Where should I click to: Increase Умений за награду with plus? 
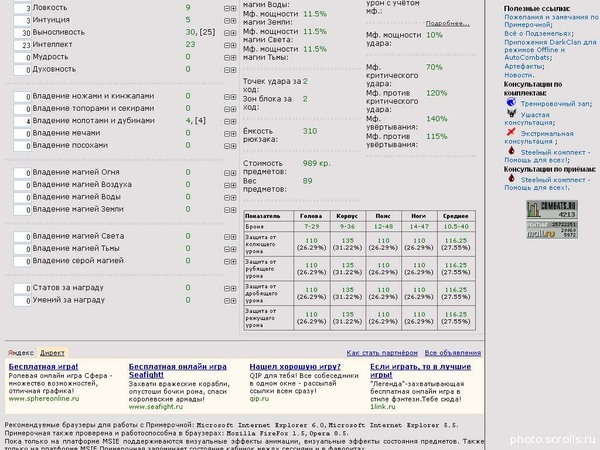point(233,301)
